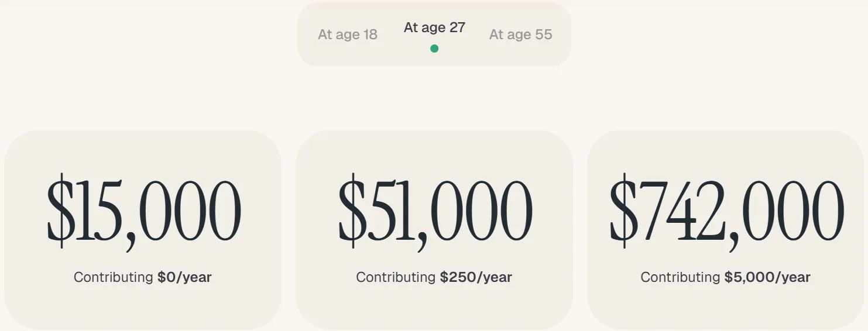Click the word Contributing under $15,000
The height and width of the screenshot is (331, 868).
point(113,277)
